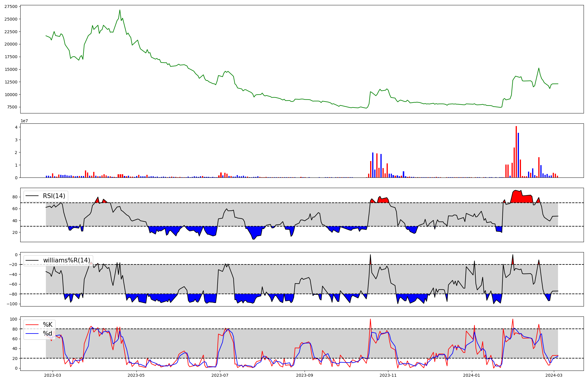Image resolution: width=588 pixels, height=382 pixels.
Task: Click the 2023-11 x-axis date label
Action: click(388, 375)
